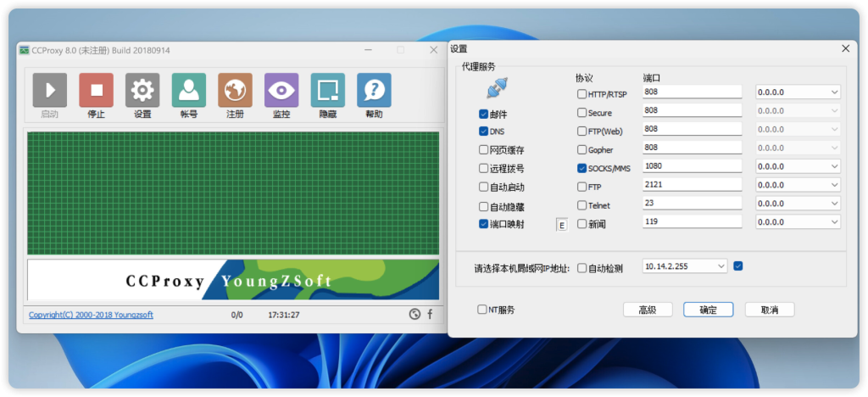Click the FTP(Web) port field
The height and width of the screenshot is (397, 868).
(693, 129)
